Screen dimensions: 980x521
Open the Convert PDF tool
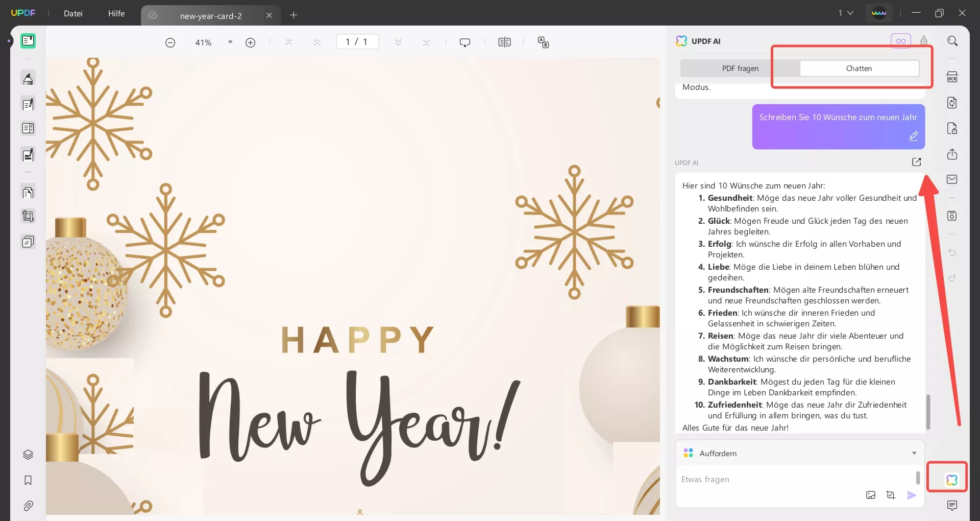pos(952,103)
